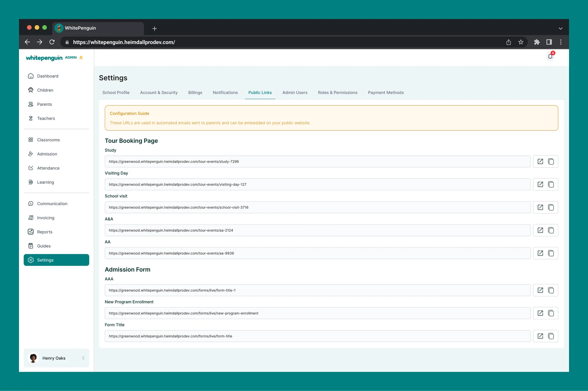
Task: Open Invoicing from the sidebar
Action: 56,218
